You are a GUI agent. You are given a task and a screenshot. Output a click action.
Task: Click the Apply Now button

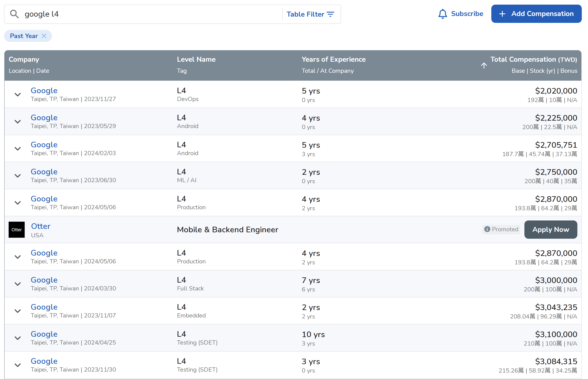click(550, 230)
